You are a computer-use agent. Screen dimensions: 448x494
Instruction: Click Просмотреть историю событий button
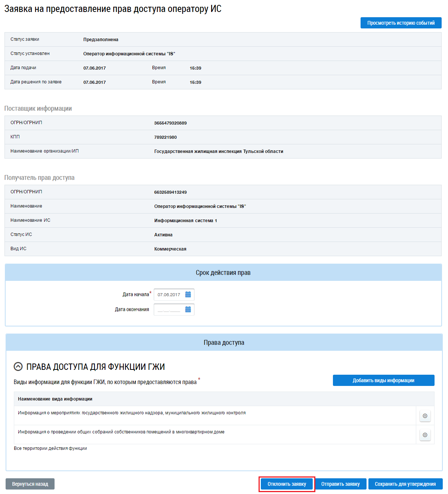click(401, 23)
